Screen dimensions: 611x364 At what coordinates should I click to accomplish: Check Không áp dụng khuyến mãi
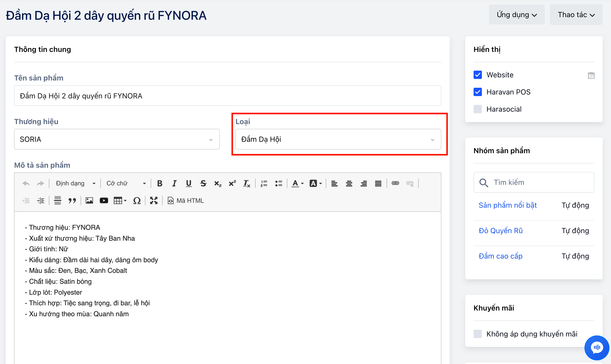(x=478, y=334)
